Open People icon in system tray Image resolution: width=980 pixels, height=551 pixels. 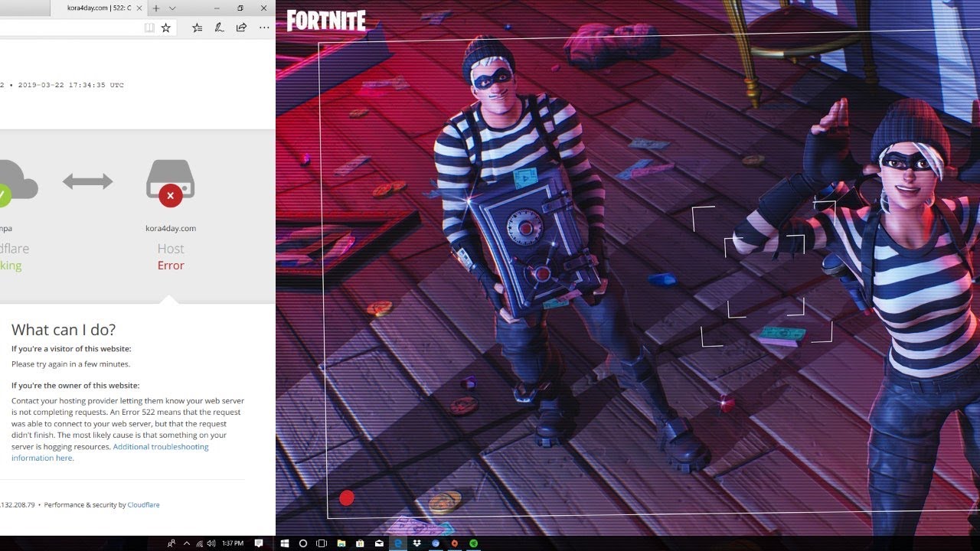171,543
